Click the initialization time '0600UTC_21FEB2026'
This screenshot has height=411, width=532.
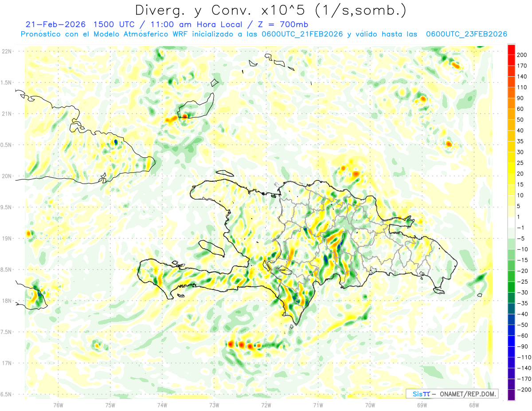pos(303,34)
